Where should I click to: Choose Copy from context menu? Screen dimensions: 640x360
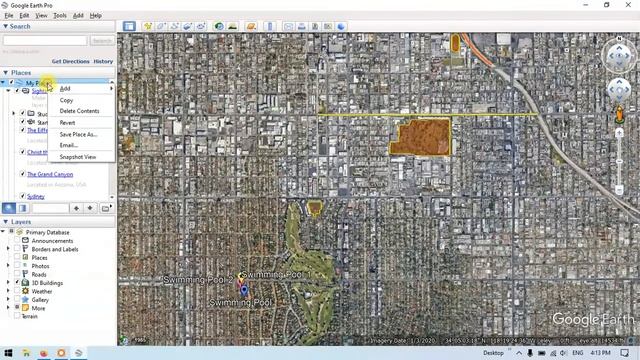point(81,100)
